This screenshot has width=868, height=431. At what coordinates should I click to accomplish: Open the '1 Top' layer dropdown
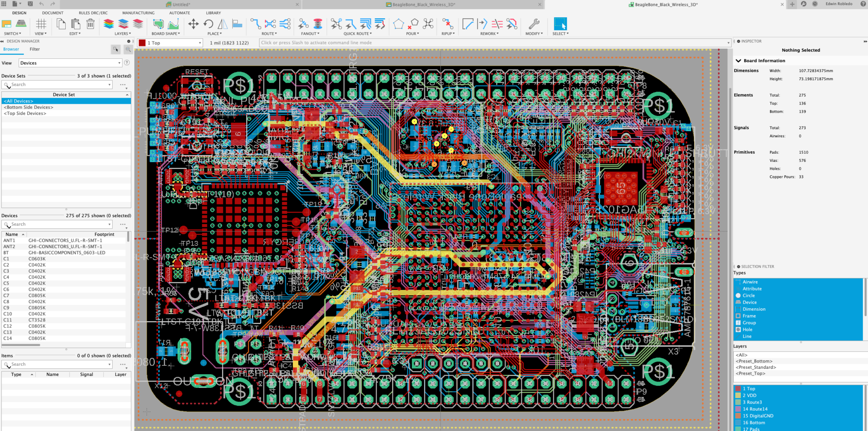pos(200,43)
